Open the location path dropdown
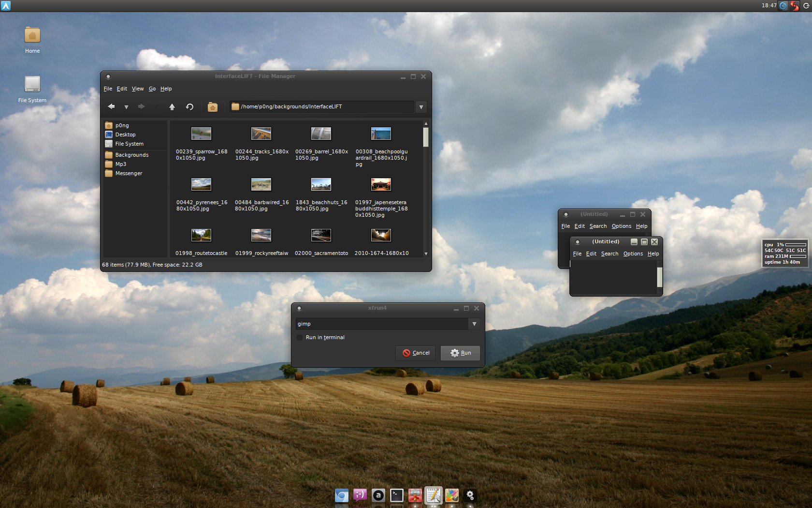This screenshot has width=812, height=508. point(421,107)
